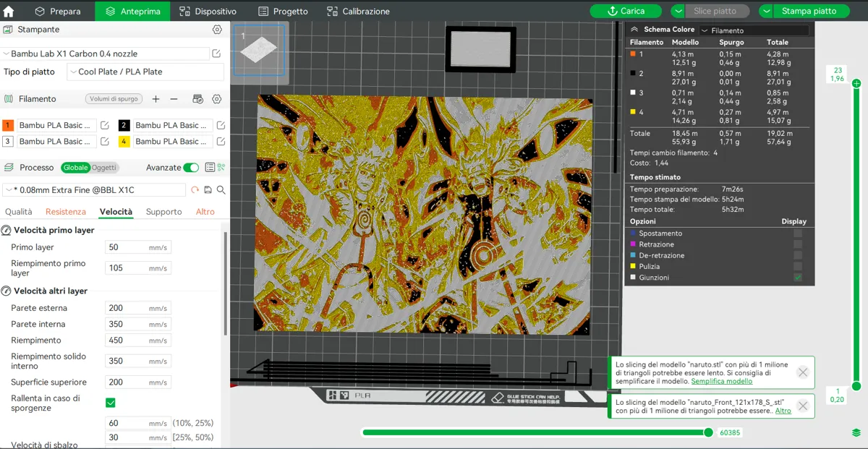Click the Altro link in warning
This screenshot has width=868, height=449.
click(783, 411)
